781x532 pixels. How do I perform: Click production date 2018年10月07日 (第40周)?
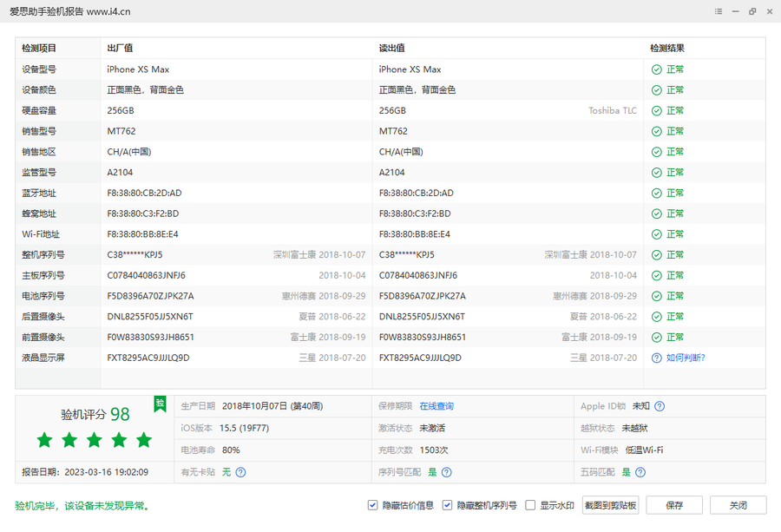tap(272, 406)
